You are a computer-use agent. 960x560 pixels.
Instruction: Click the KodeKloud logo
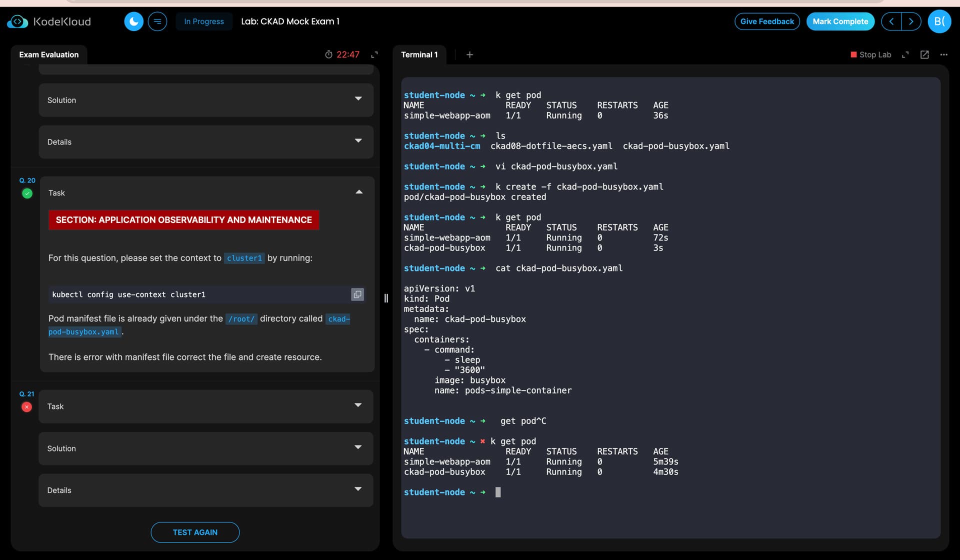coord(49,21)
